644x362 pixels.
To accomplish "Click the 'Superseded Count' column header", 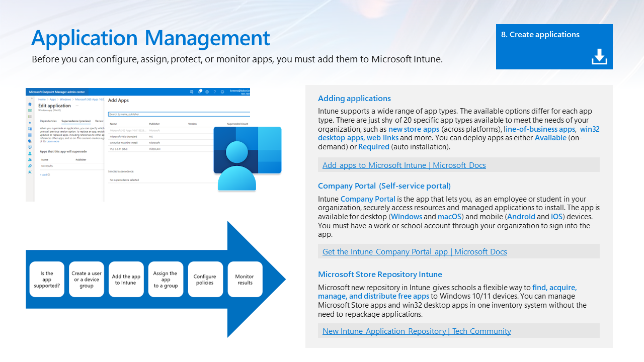I will pyautogui.click(x=237, y=124).
